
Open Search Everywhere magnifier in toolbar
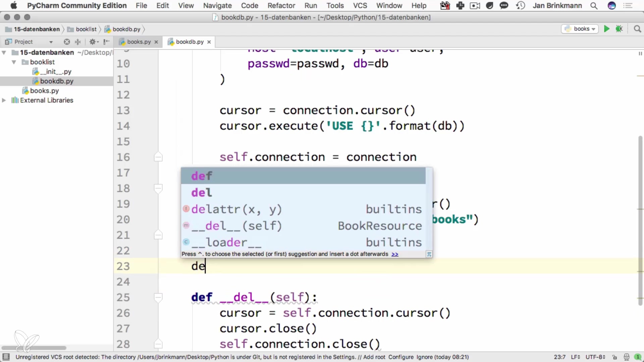coord(637,29)
